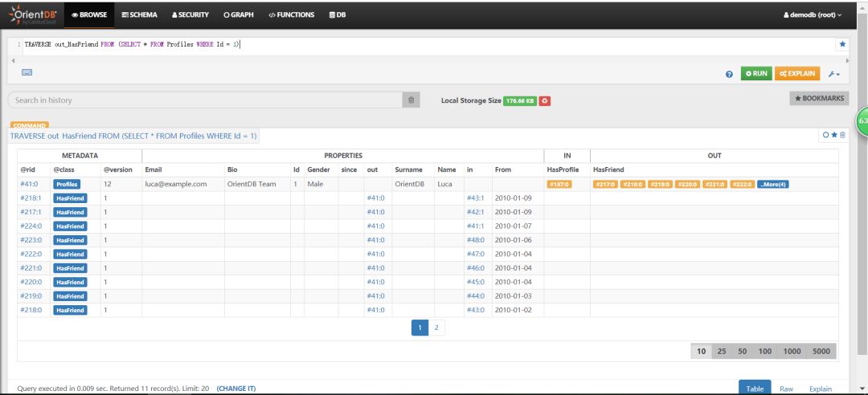868x395 pixels.
Task: Click From column header
Action: [503, 170]
